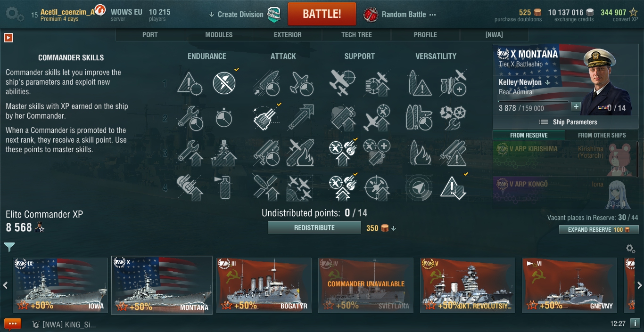Select the Radio Location skill icon
The image size is (644, 332).
pos(418,187)
